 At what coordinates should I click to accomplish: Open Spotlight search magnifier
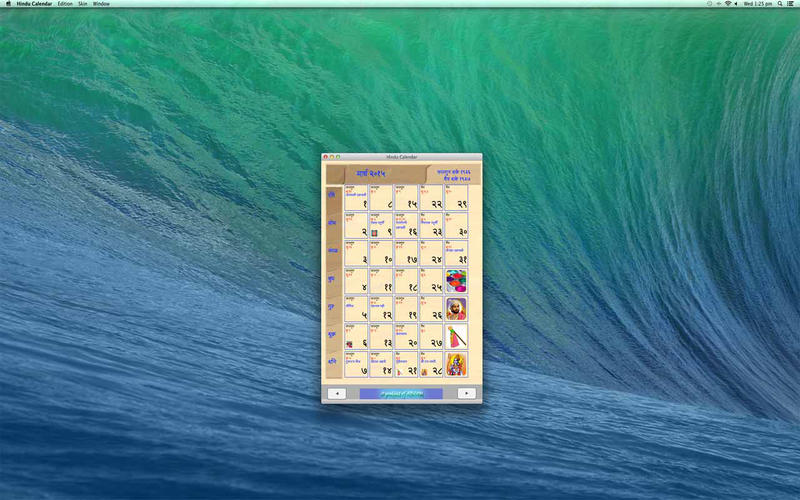[x=780, y=4]
